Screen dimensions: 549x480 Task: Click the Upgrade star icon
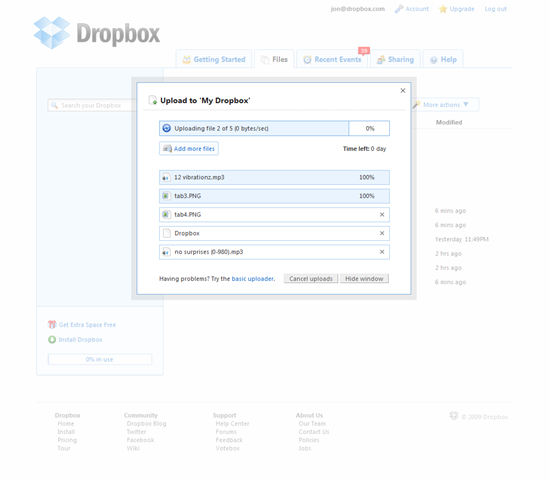pos(443,9)
